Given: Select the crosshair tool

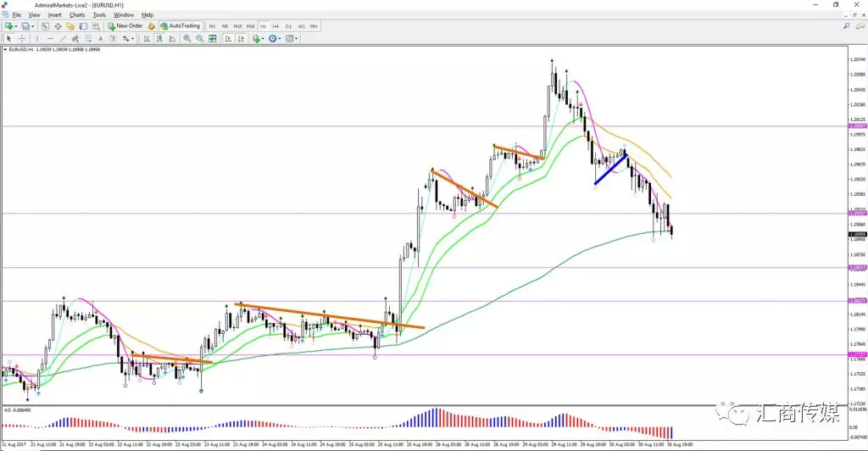Looking at the screenshot, I should 21,39.
